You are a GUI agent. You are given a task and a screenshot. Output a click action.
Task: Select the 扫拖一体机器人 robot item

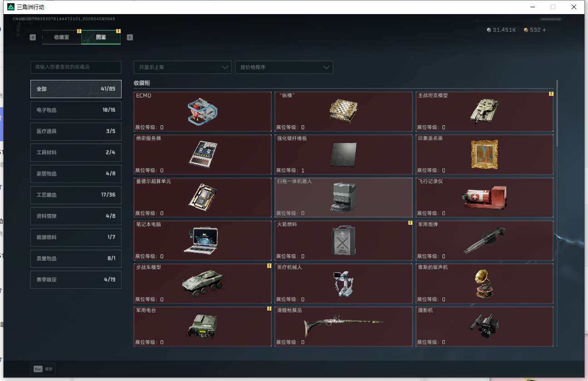[343, 197]
